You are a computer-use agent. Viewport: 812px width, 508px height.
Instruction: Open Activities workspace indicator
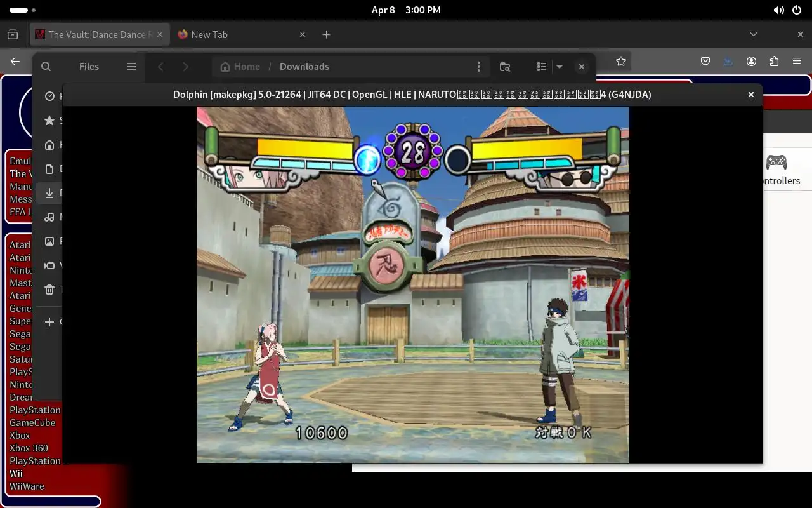(x=22, y=10)
